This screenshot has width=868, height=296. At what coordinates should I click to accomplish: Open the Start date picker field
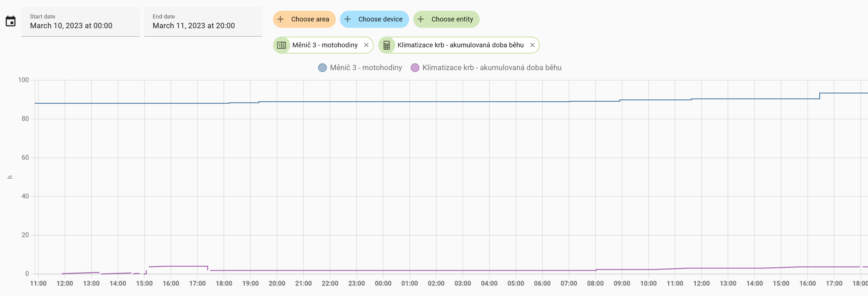point(81,21)
